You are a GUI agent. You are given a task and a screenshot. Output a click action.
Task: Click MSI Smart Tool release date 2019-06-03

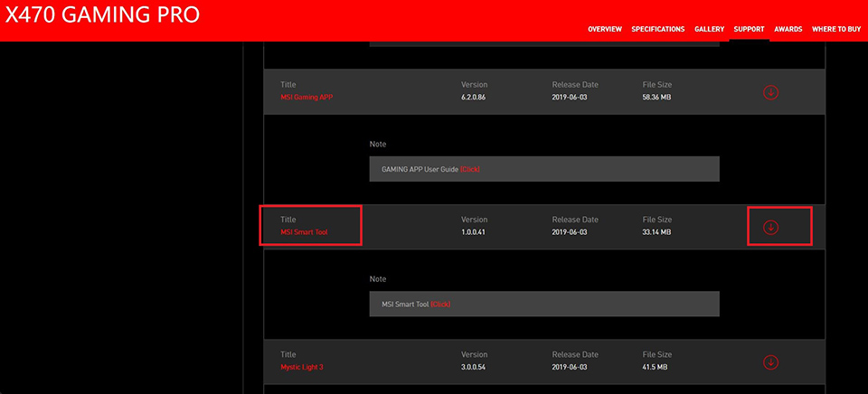point(570,232)
